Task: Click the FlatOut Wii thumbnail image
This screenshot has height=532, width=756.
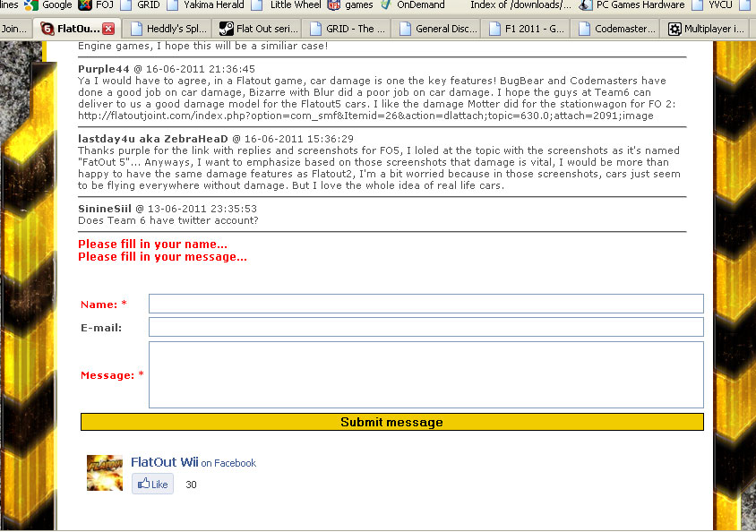Action: point(105,473)
